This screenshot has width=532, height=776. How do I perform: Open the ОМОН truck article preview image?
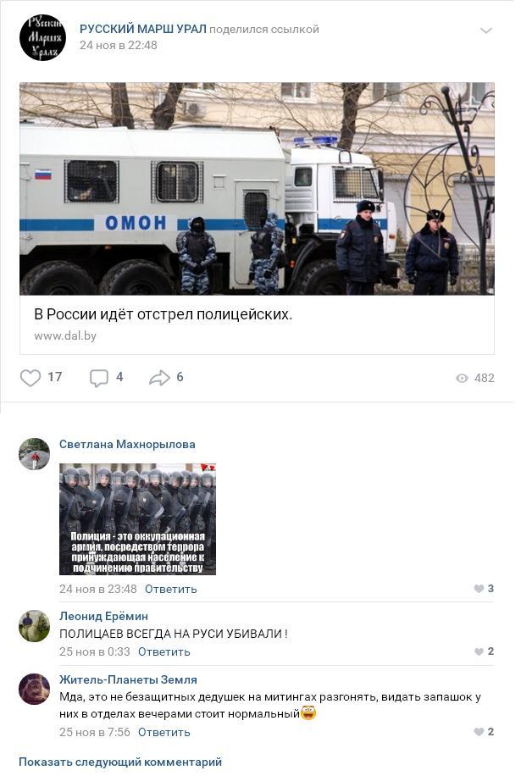click(257, 189)
